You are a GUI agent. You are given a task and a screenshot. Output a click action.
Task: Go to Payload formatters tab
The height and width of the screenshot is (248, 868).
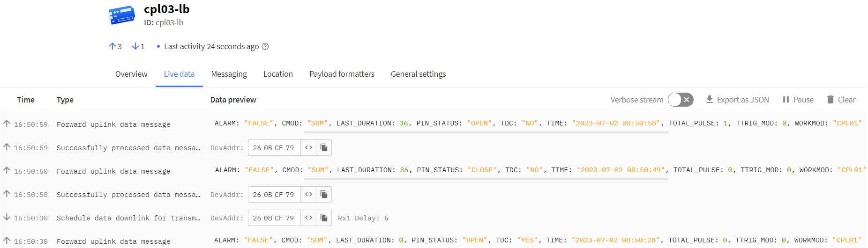(x=342, y=74)
